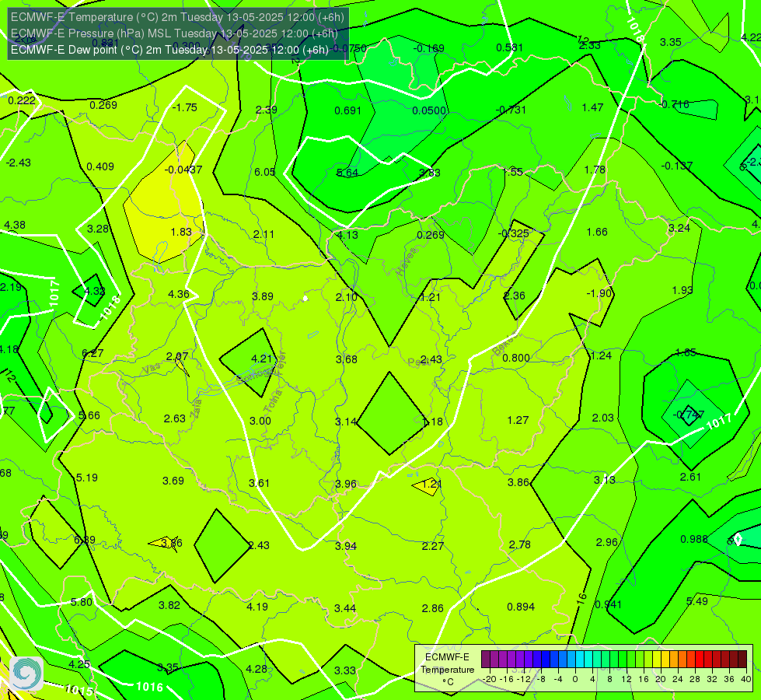761x700 pixels.
Task: Click the dew point value 0.691
Action: click(x=348, y=110)
